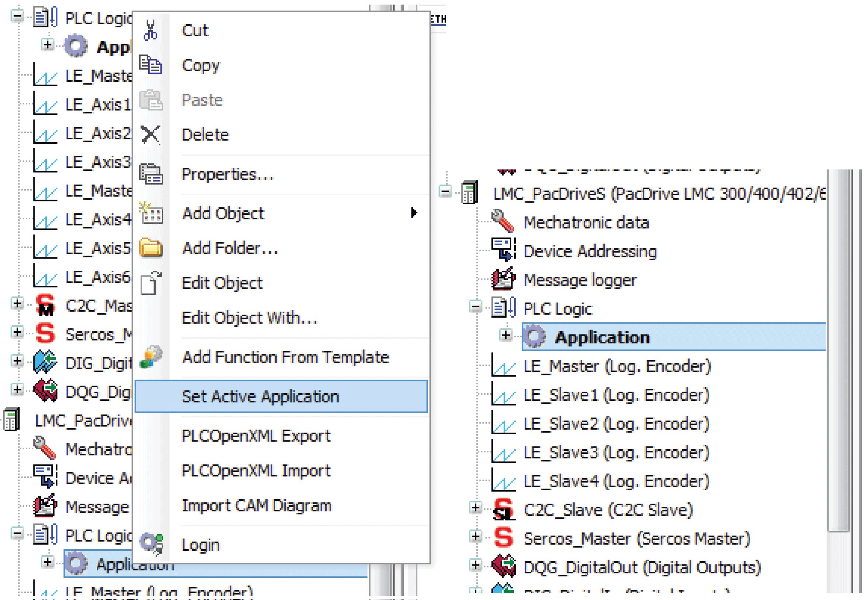Click the Cut scissors icon

click(150, 30)
